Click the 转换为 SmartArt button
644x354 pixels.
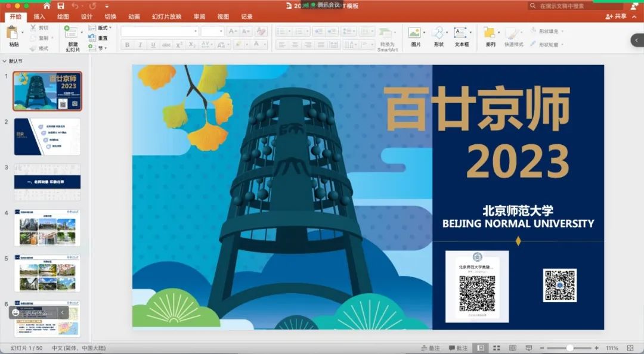(x=388, y=39)
